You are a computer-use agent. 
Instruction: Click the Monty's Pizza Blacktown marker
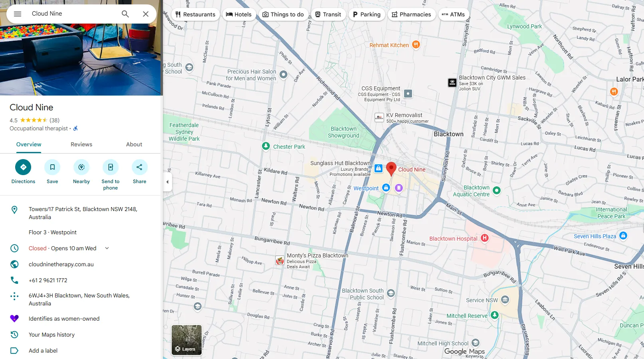[x=280, y=261]
